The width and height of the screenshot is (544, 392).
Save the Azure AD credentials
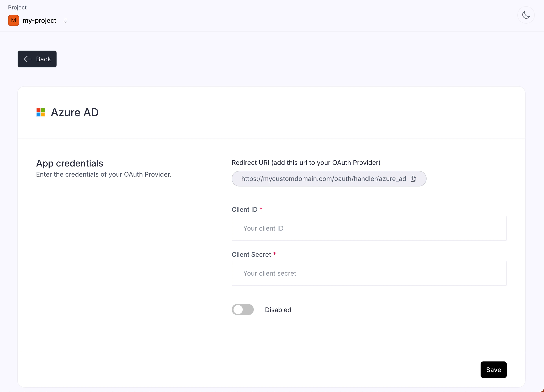[x=493, y=369]
